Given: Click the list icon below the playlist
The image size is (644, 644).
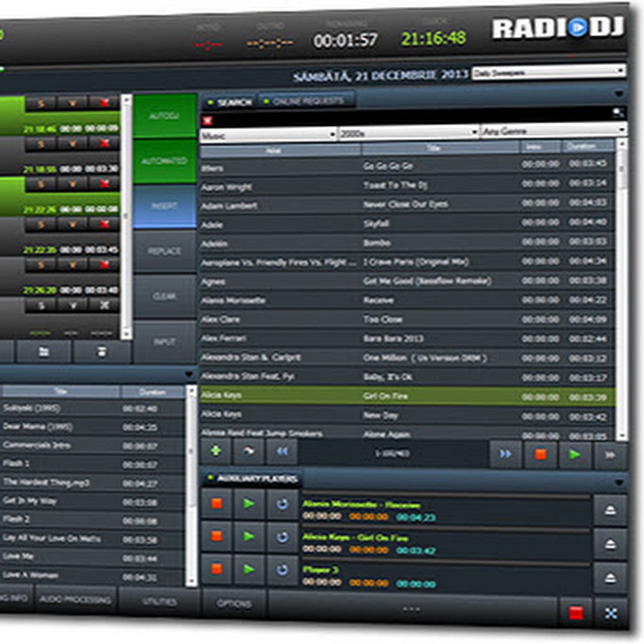Looking at the screenshot, I should 102,352.
